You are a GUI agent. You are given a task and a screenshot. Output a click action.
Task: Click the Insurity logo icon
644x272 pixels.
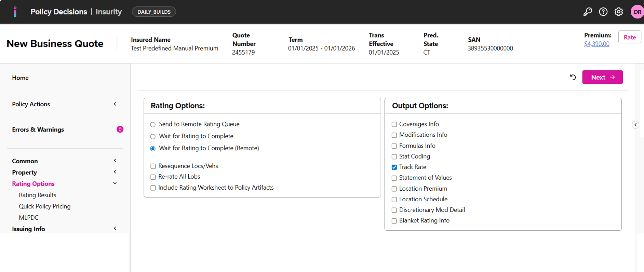[x=15, y=12]
